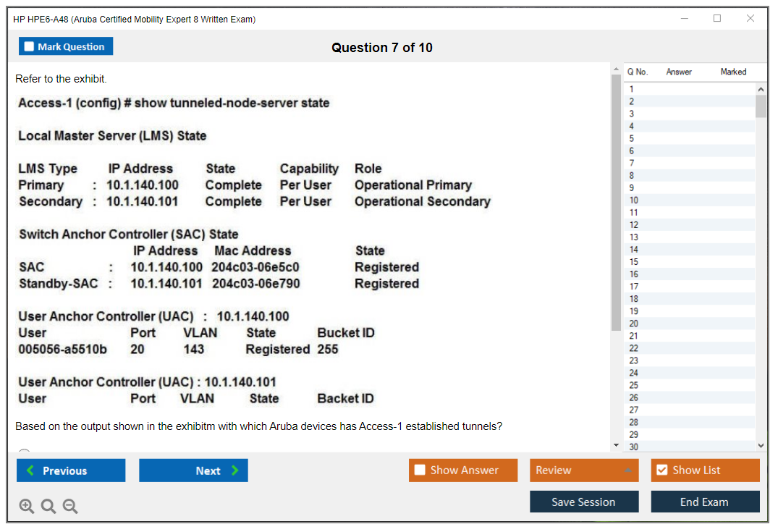Enable the Show Answer checkbox
778x532 pixels.
tap(420, 470)
